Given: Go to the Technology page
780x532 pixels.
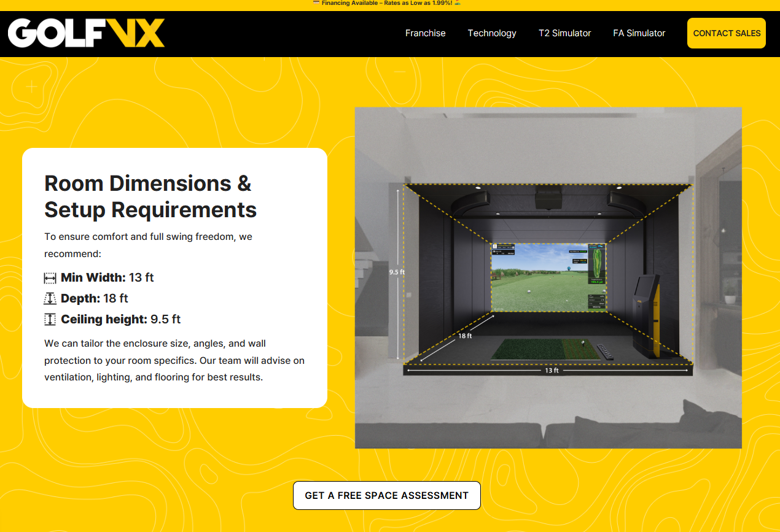Looking at the screenshot, I should click(x=492, y=33).
